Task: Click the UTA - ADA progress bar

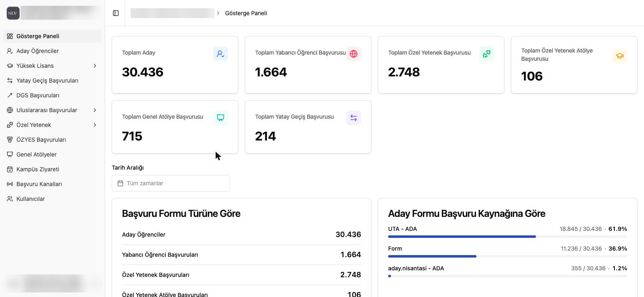Action: (508, 237)
